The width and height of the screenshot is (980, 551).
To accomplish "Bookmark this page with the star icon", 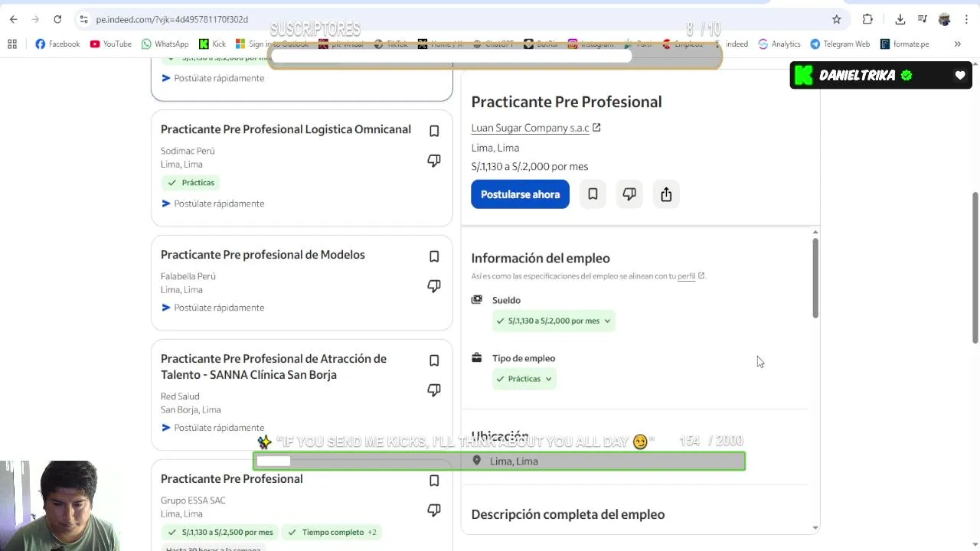I will pyautogui.click(x=837, y=19).
